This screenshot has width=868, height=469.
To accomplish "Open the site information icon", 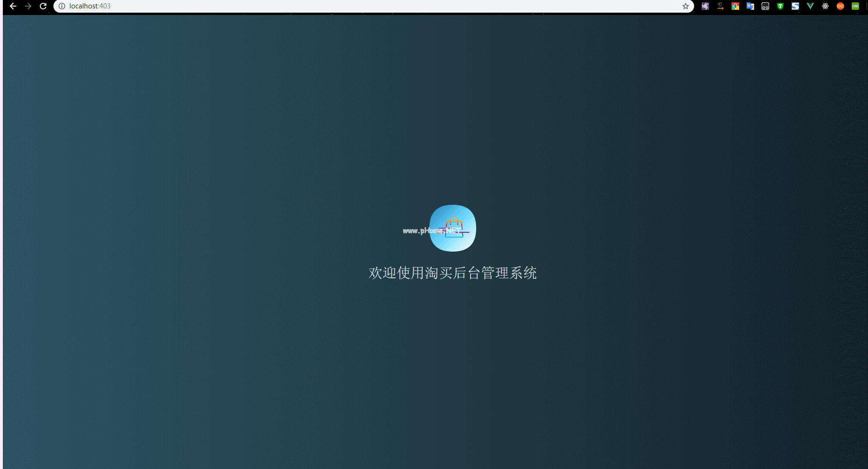I will click(x=62, y=6).
